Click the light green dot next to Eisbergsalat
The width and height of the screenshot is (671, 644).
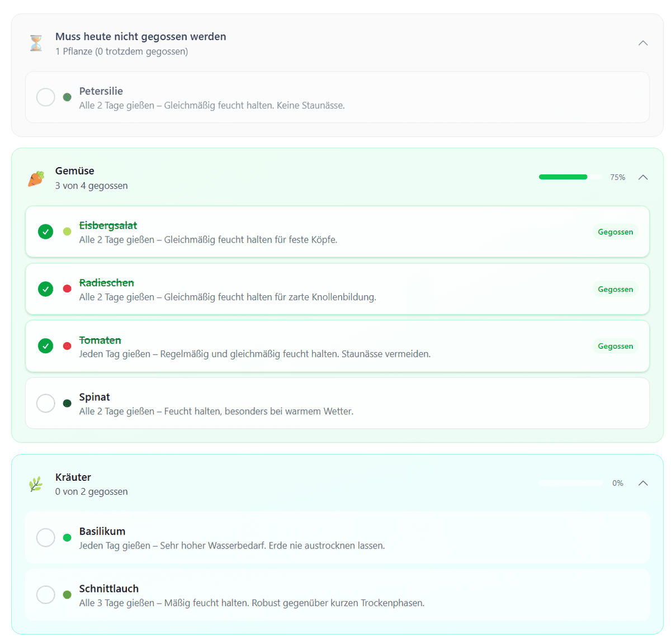(67, 231)
